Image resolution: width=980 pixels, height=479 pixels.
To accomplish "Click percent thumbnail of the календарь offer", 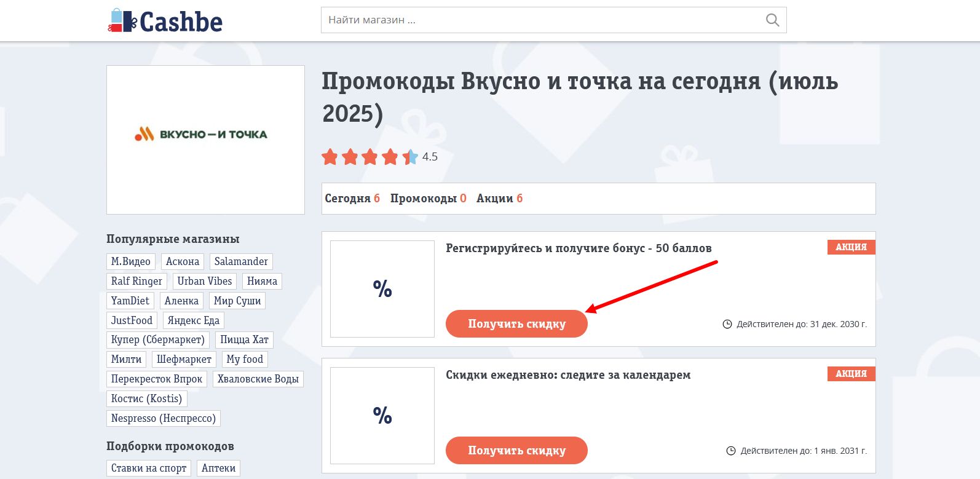I will [x=382, y=416].
